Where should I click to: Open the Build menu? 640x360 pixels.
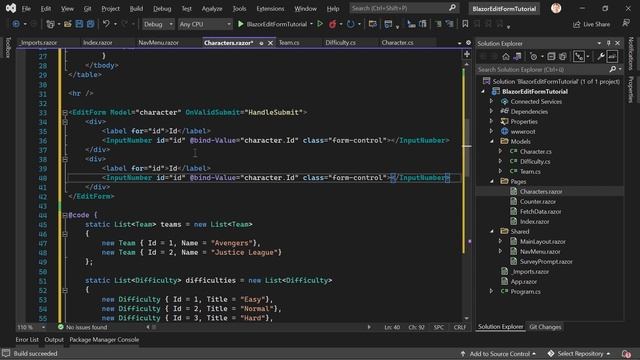[136, 8]
